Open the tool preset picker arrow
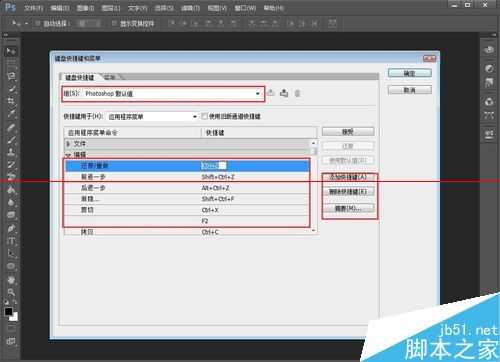The height and width of the screenshot is (362, 500). click(x=26, y=23)
